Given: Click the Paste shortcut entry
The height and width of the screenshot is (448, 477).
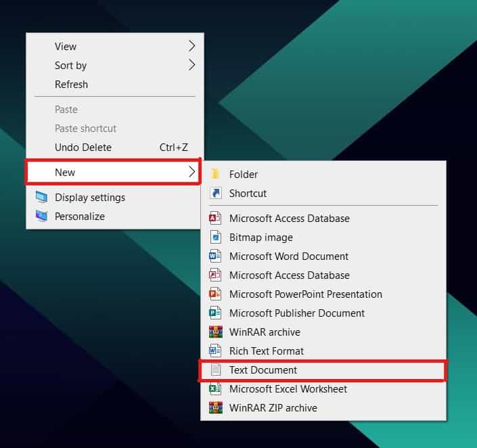Looking at the screenshot, I should (115, 129).
